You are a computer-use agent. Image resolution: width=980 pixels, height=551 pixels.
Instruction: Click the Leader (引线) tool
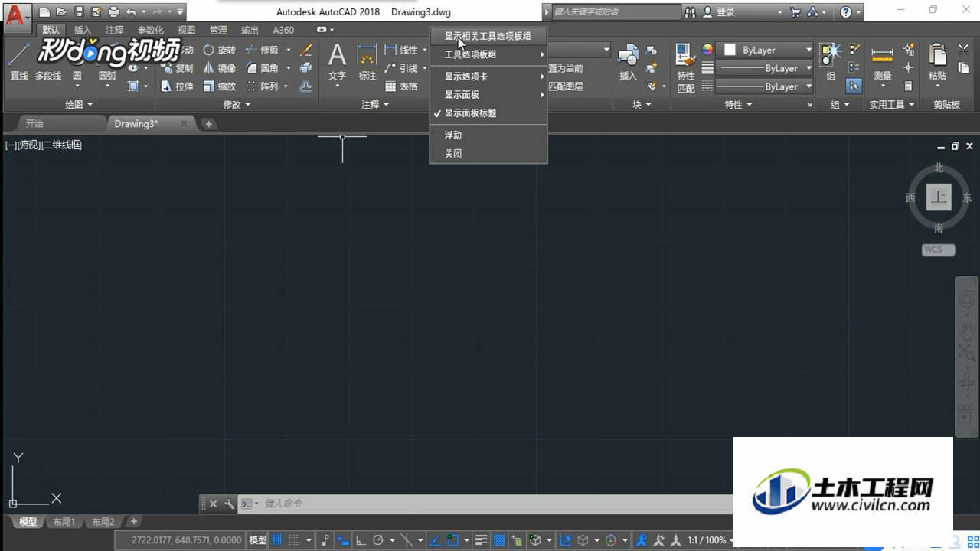[401, 68]
